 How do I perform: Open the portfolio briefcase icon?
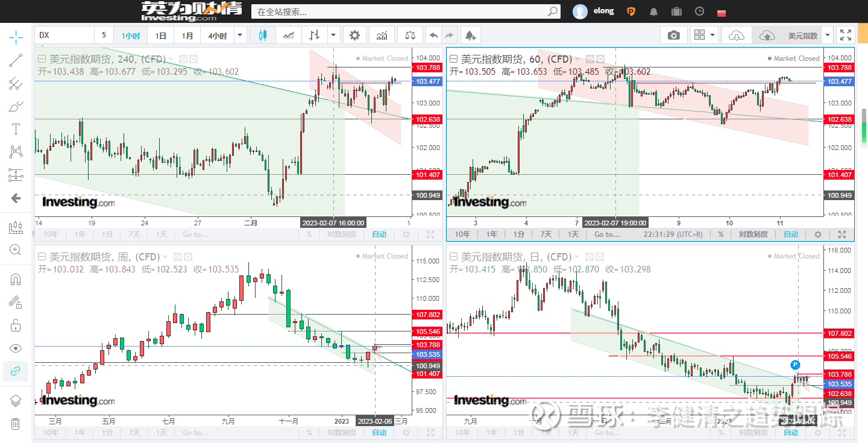676,11
